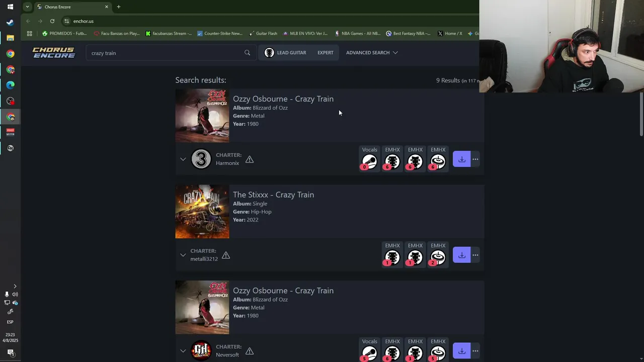Open more options for Neversoft chart

[x=475, y=351]
